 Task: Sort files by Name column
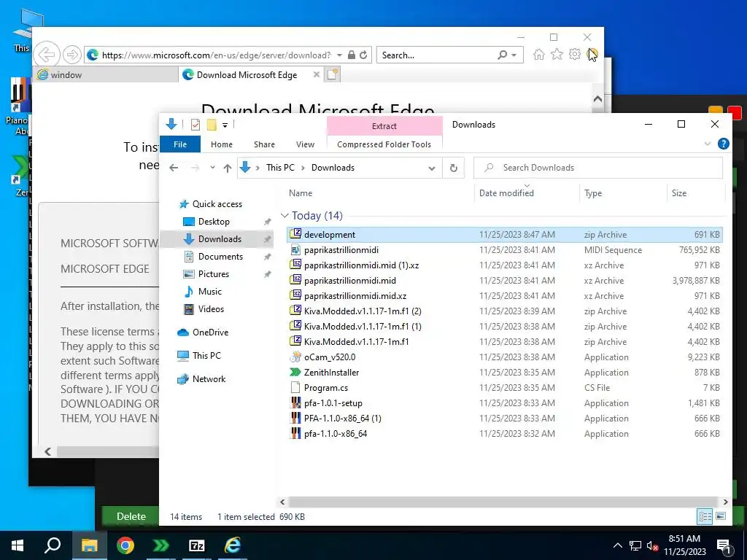pyautogui.click(x=301, y=192)
